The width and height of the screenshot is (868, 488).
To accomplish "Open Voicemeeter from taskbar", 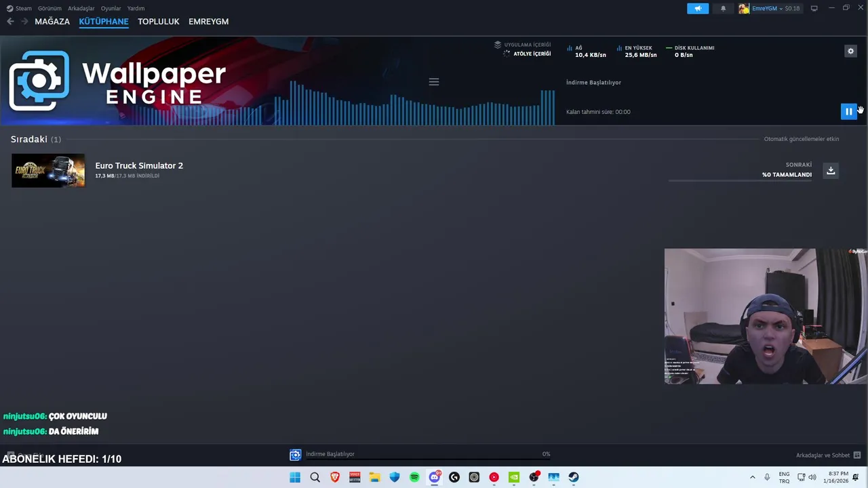I will (355, 477).
